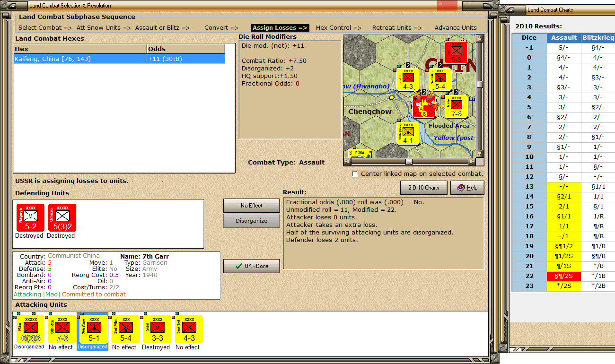
Task: Toggle Center linked map on selected combat
Action: 355,174
